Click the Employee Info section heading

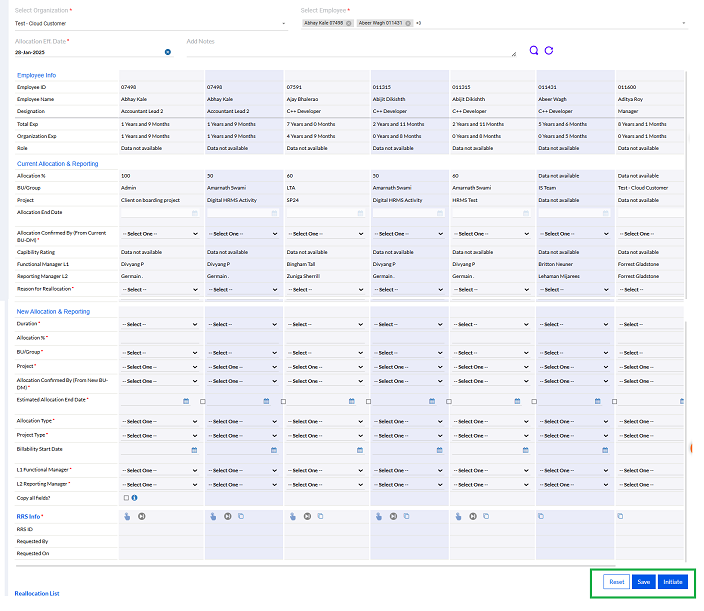[x=36, y=75]
